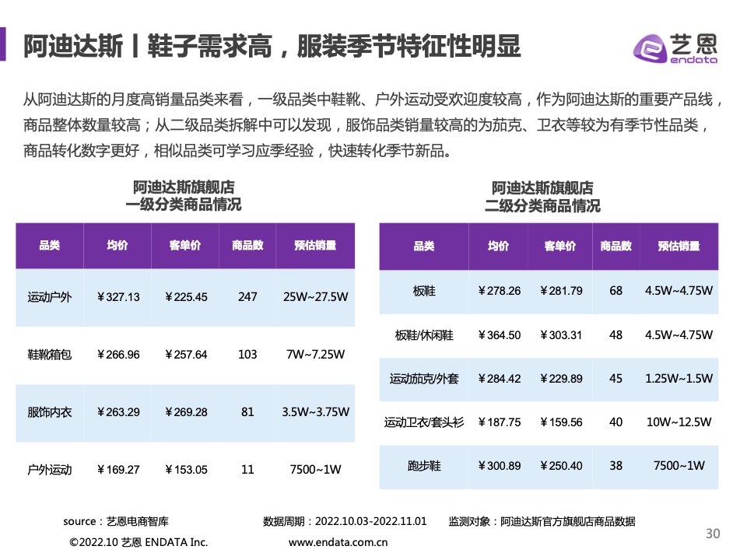Click the ¥263.29 average price cell
This screenshot has height=560, width=747.
click(118, 412)
